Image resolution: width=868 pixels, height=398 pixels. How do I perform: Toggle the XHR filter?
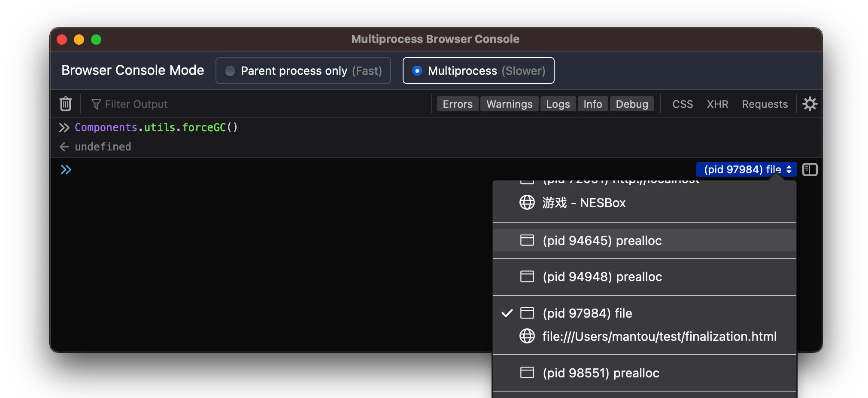[717, 104]
